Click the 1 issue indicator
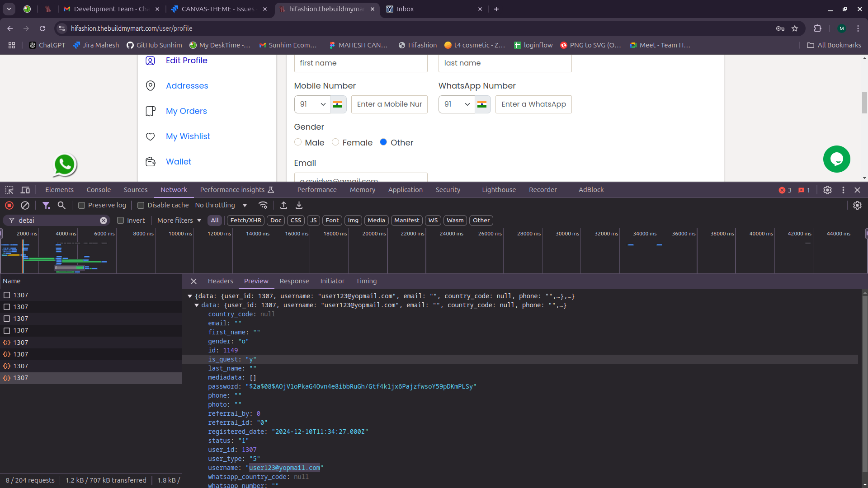The height and width of the screenshot is (488, 868). (x=804, y=190)
